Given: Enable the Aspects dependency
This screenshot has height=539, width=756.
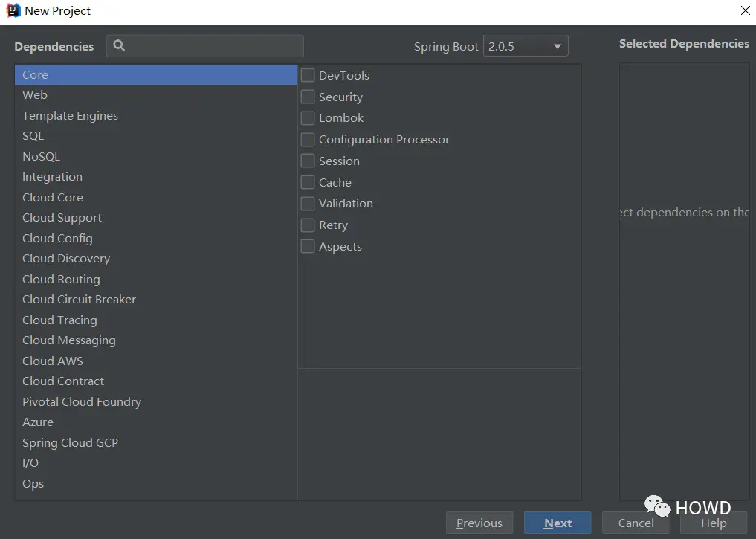Looking at the screenshot, I should point(308,246).
